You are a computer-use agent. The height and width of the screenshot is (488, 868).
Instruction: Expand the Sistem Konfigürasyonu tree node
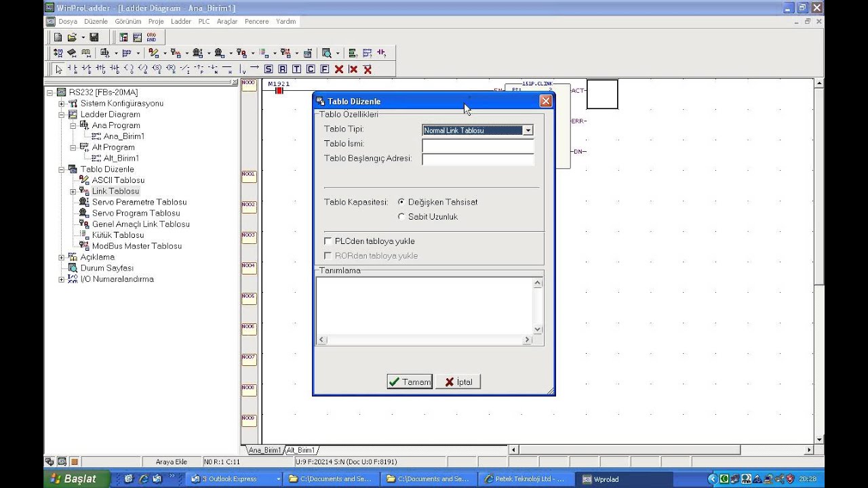click(61, 104)
